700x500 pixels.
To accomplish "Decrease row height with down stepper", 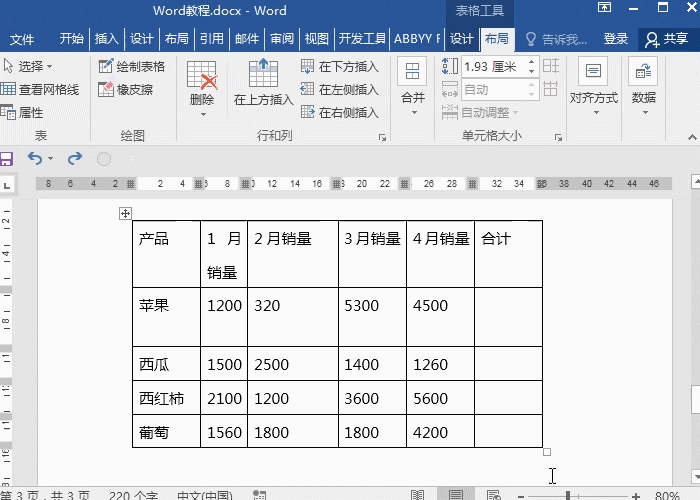I will (531, 71).
